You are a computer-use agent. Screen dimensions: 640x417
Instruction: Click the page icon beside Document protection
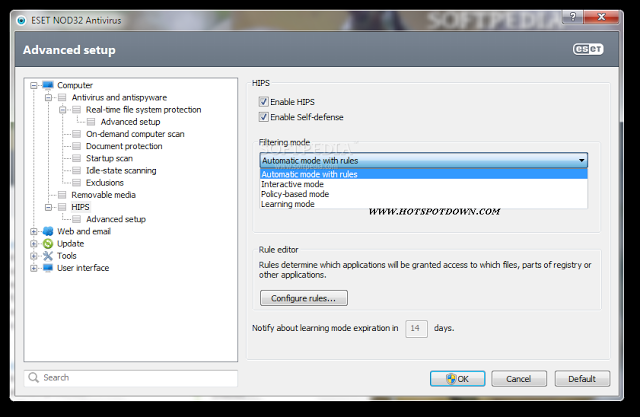click(77, 146)
